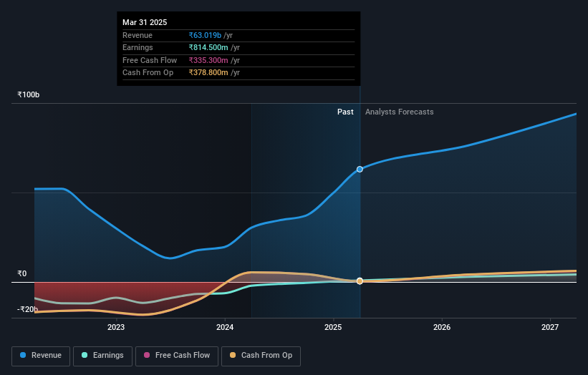The width and height of the screenshot is (588, 375).
Task: Click the ₹0 y-axis label
Action: (22, 274)
